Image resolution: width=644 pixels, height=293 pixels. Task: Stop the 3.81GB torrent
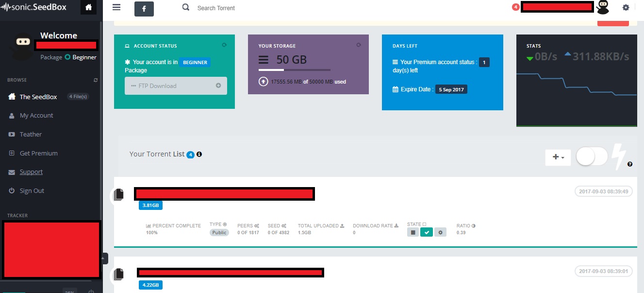click(x=413, y=233)
